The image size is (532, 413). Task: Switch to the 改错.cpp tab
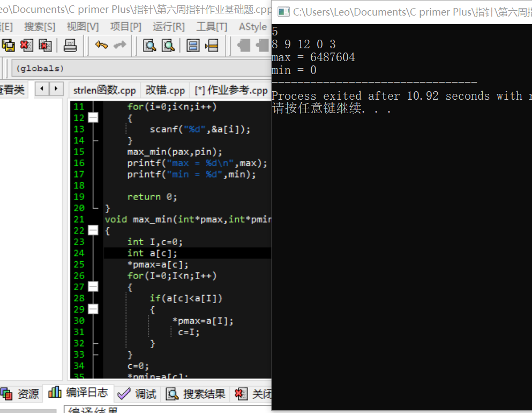(165, 90)
